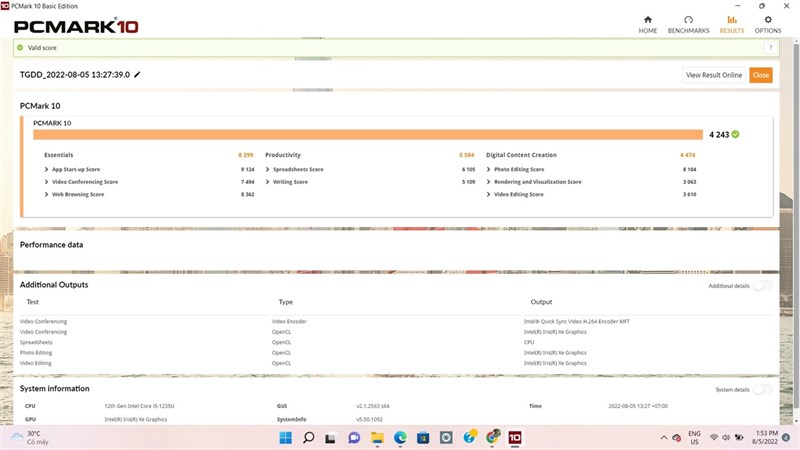Click the Type column header

[x=286, y=302]
